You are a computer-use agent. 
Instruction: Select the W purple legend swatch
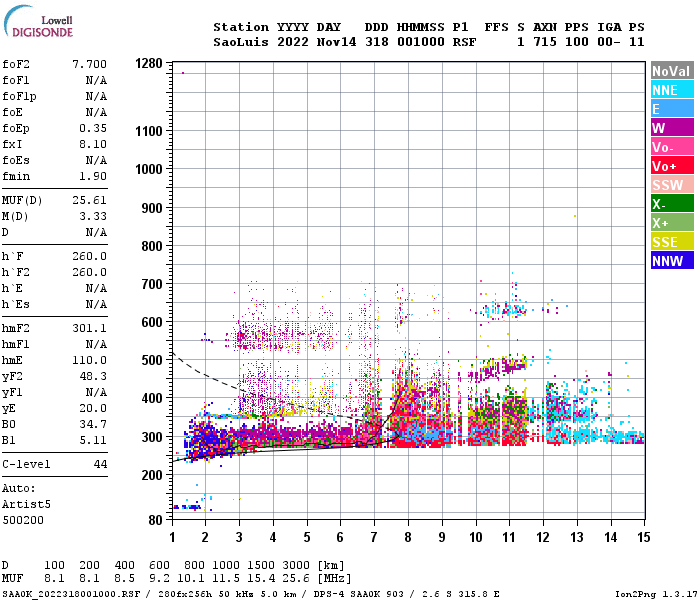pyautogui.click(x=672, y=128)
